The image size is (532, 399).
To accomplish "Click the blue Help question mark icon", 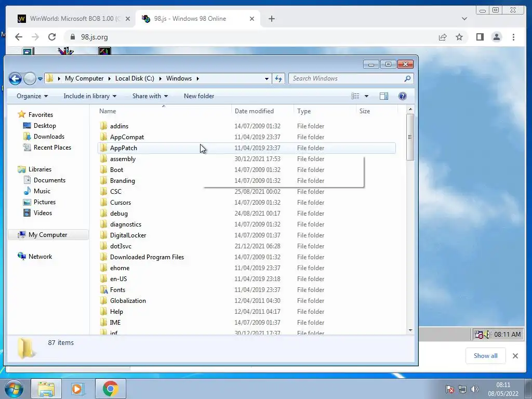I will tap(403, 96).
